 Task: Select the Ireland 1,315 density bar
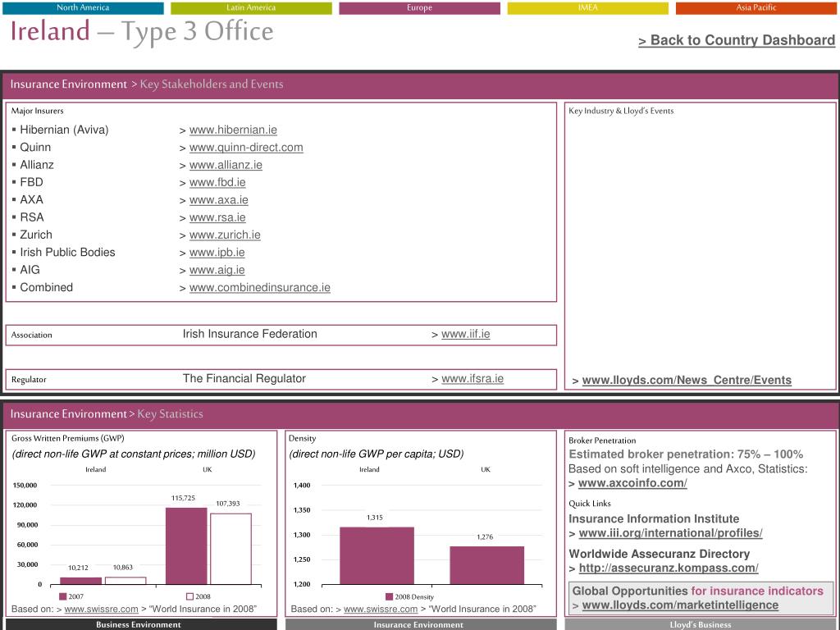(377, 555)
